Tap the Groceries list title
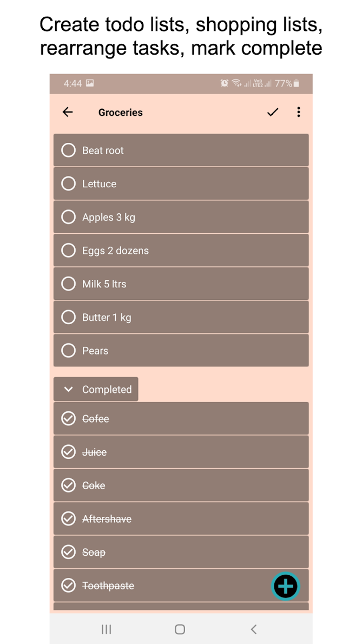 pos(121,113)
